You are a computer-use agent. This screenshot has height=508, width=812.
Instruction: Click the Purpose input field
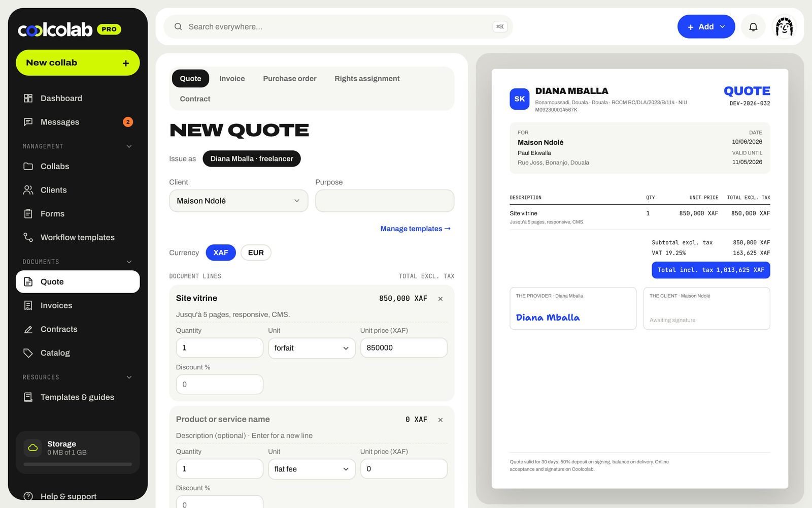coord(385,201)
